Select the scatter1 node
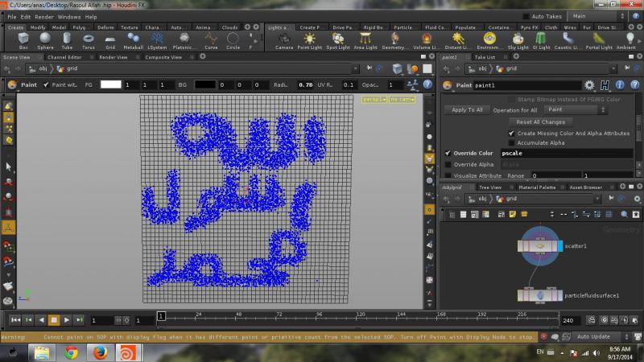Image resolution: width=644 pixels, height=362 pixels. (x=539, y=246)
